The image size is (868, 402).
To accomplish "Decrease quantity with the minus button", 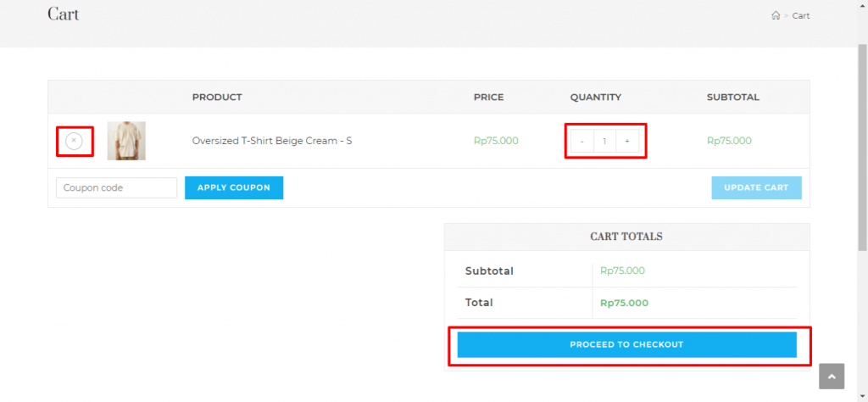I will [x=581, y=141].
